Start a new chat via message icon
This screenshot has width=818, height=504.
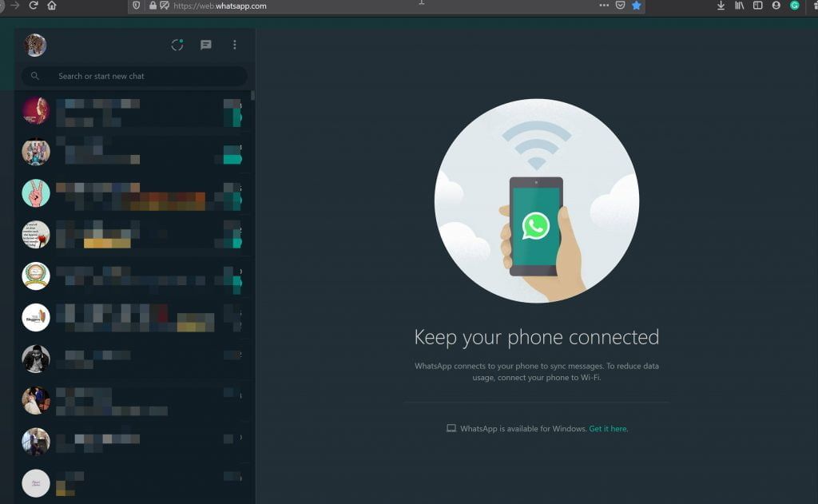(206, 45)
